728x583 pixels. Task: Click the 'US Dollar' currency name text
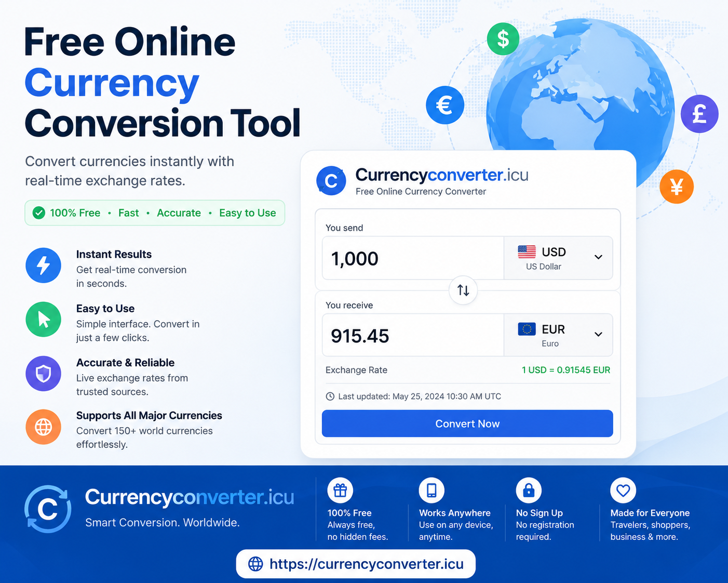point(544,267)
